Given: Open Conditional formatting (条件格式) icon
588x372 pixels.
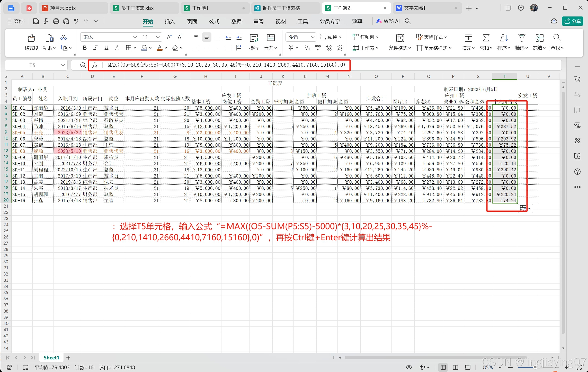Looking at the screenshot, I should pos(400,38).
